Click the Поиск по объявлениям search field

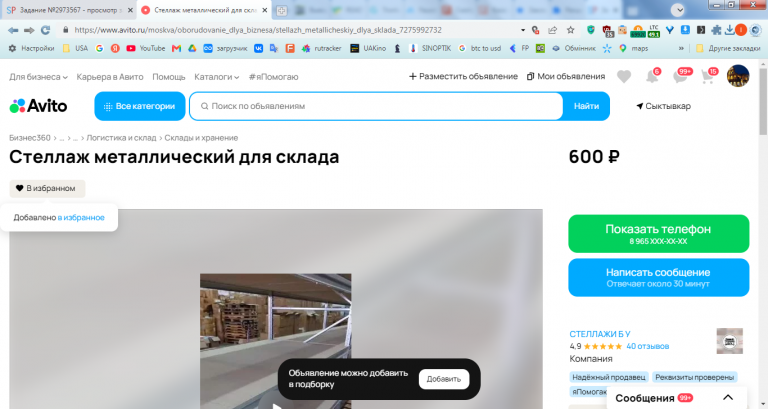point(376,106)
